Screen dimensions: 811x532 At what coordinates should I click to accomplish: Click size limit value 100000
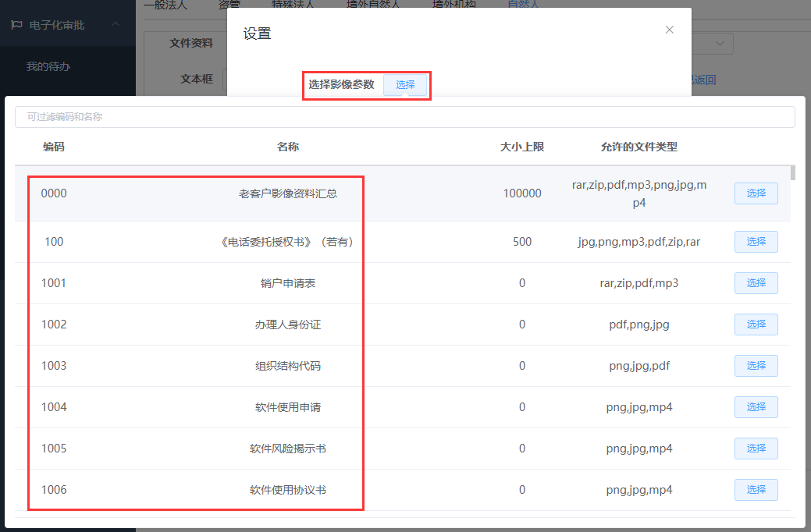522,193
